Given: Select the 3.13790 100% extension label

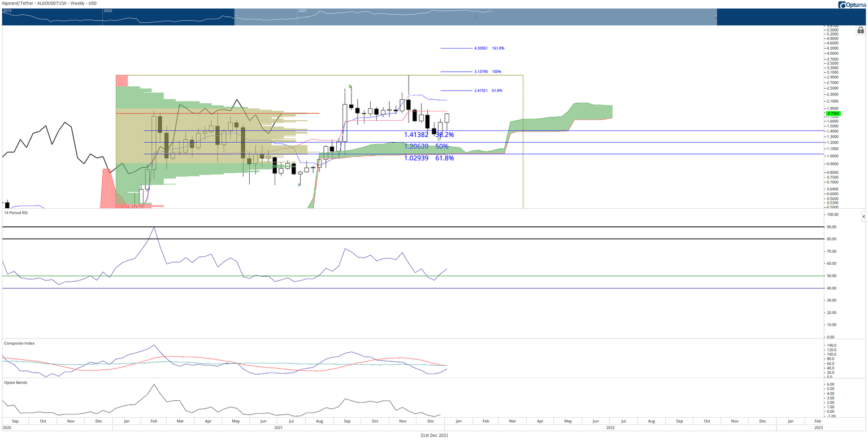Looking at the screenshot, I should click(487, 72).
